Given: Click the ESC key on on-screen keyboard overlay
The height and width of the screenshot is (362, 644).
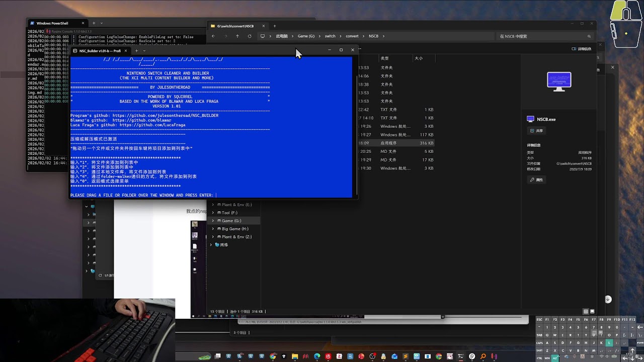Looking at the screenshot, I should pos(539,320).
